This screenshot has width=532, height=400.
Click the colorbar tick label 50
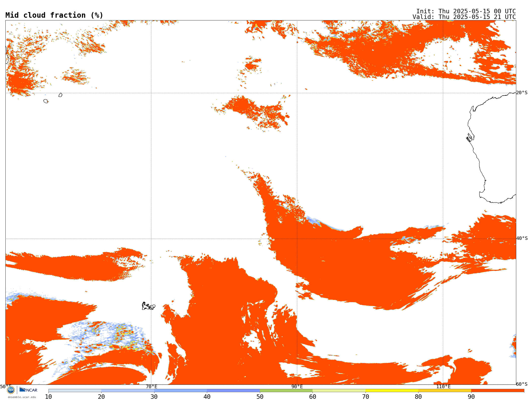tap(260, 397)
